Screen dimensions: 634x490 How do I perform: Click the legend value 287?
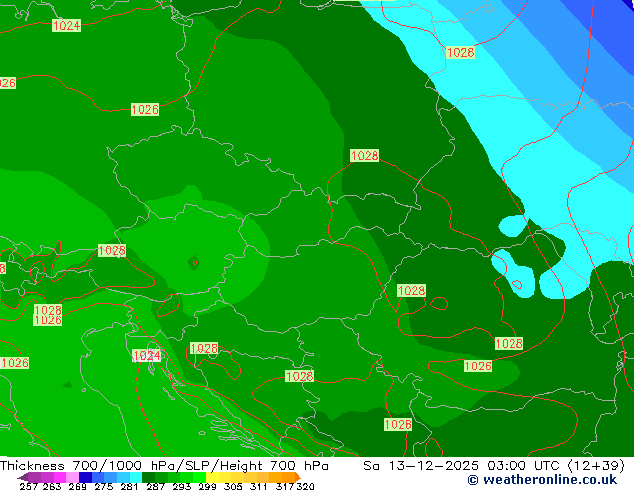(155, 486)
